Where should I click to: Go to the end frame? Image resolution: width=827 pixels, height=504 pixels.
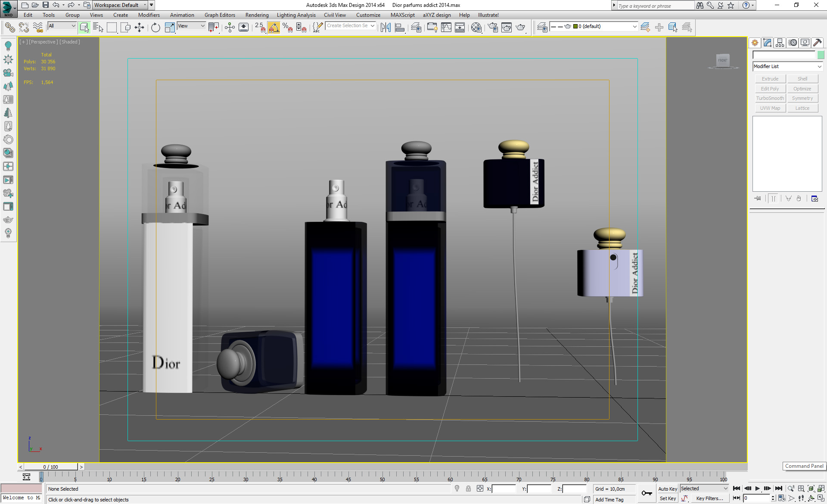click(x=778, y=488)
